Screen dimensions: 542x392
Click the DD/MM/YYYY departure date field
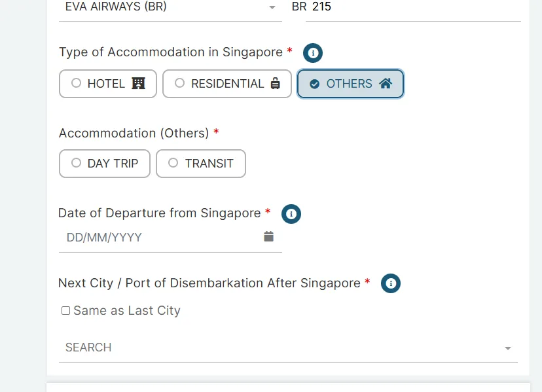pos(170,238)
